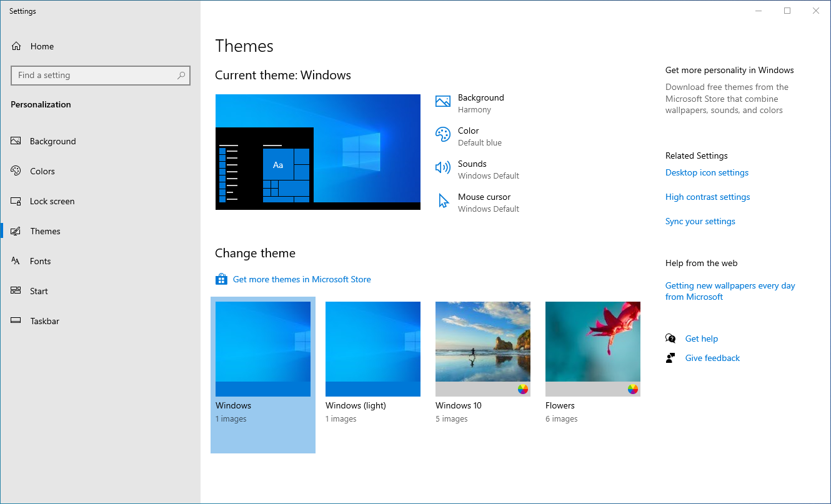Go to Settings Home
The height and width of the screenshot is (504, 831).
tap(100, 46)
